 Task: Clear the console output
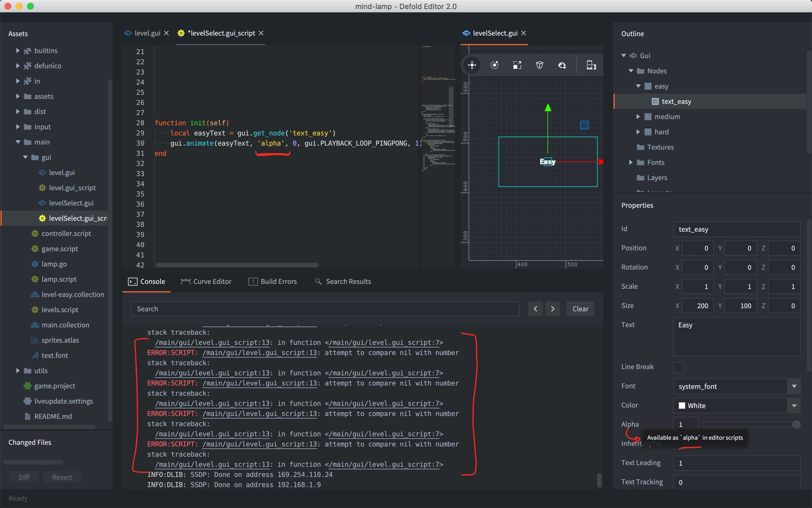tap(580, 309)
